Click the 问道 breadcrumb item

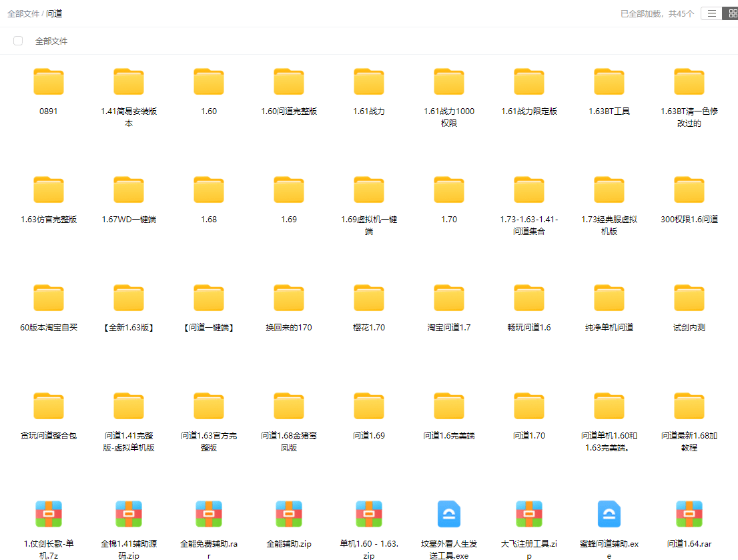54,13
